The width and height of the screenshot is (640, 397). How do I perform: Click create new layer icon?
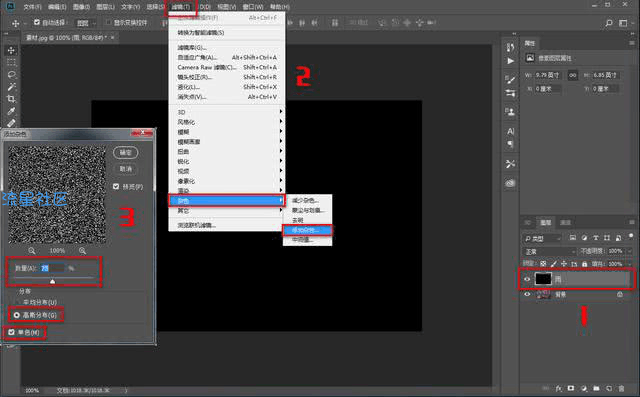click(x=609, y=388)
